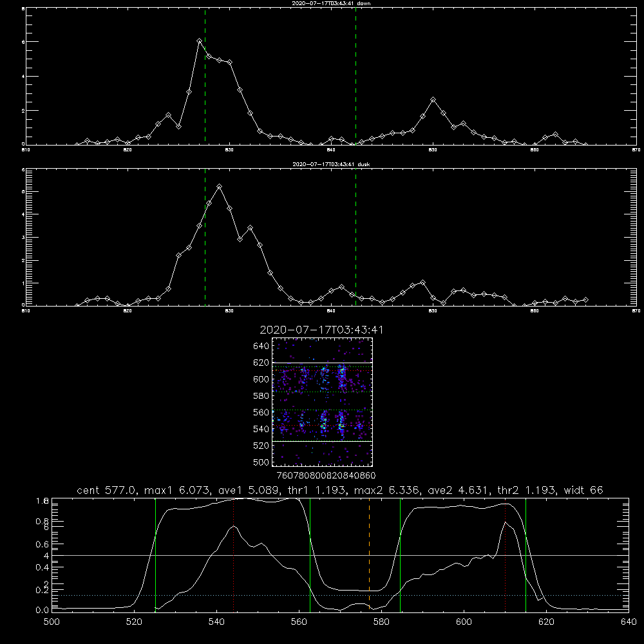
Task: Click the 0.6 label on the bottom plot's y-axis
Action: click(x=43, y=544)
